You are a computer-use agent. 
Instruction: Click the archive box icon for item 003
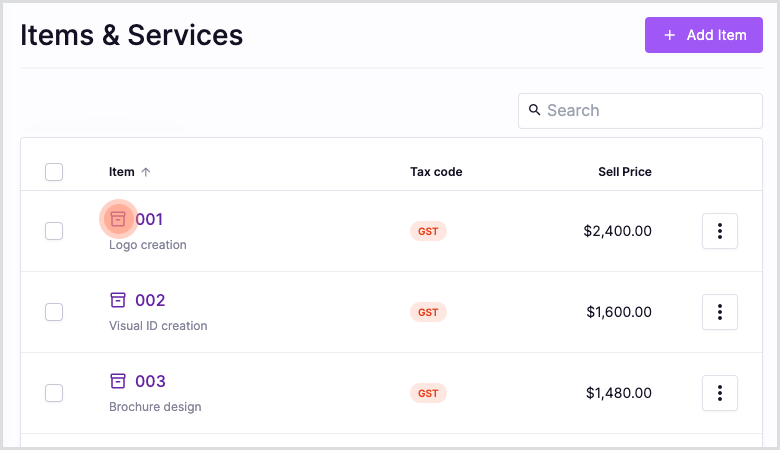[x=118, y=381]
